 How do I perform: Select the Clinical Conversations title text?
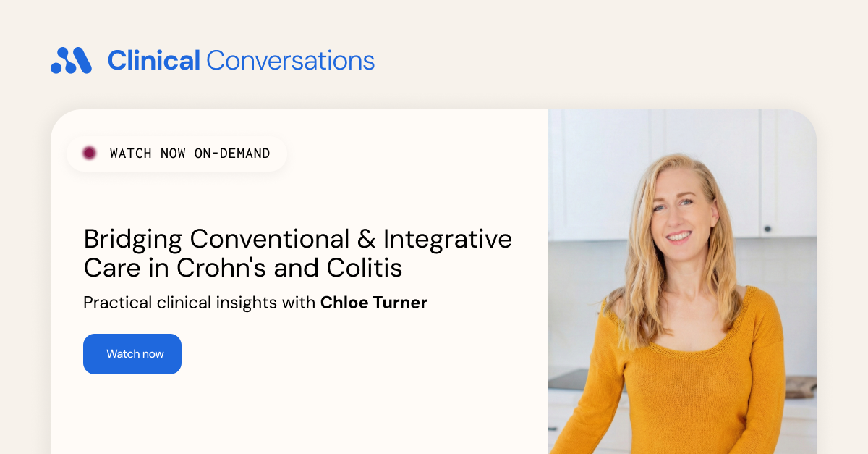point(241,60)
